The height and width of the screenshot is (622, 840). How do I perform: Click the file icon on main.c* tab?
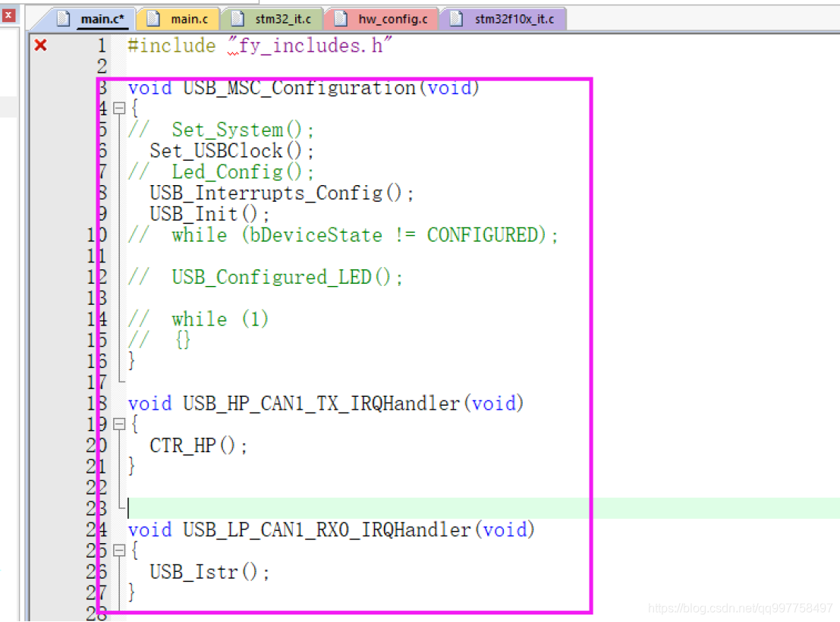[x=64, y=19]
